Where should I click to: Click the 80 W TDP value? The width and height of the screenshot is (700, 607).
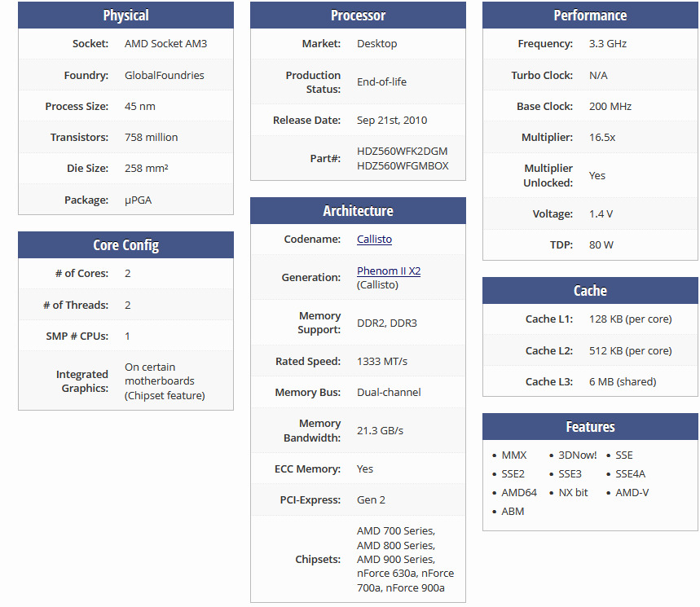click(601, 244)
